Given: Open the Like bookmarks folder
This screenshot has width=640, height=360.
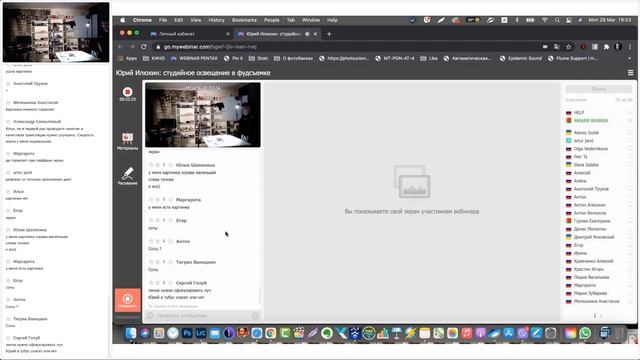Looking at the screenshot, I should tap(429, 58).
